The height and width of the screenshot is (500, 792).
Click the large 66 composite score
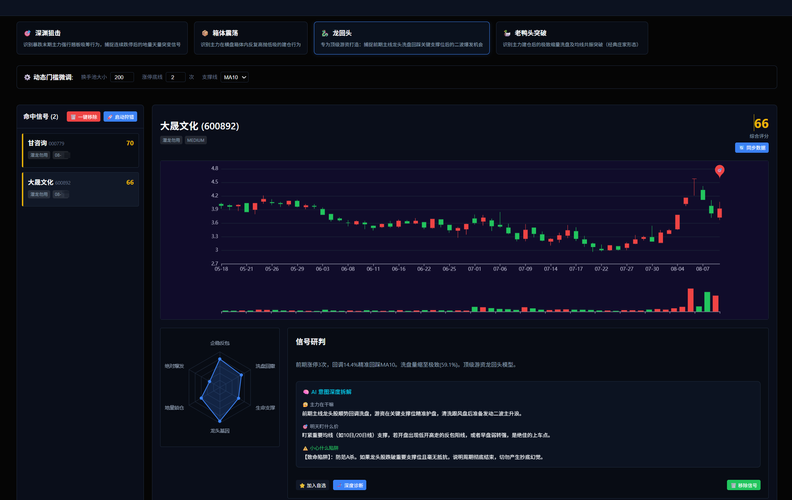[x=761, y=124]
